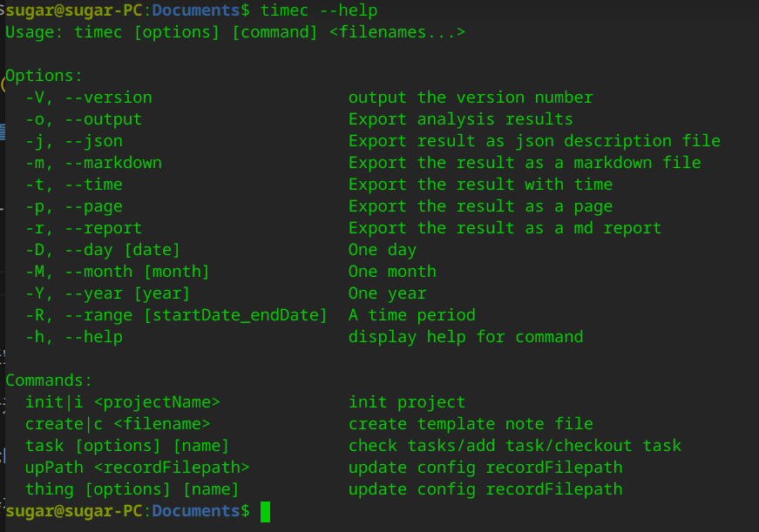Select the '--year [year]' option

pos(127,293)
